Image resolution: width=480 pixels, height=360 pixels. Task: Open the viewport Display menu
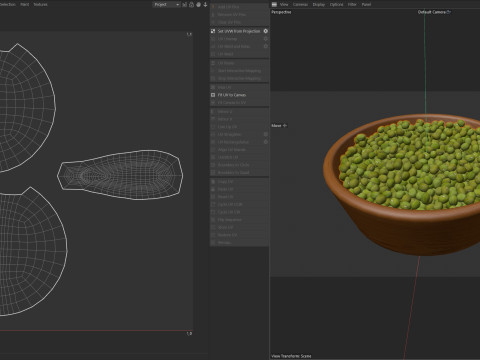(319, 5)
